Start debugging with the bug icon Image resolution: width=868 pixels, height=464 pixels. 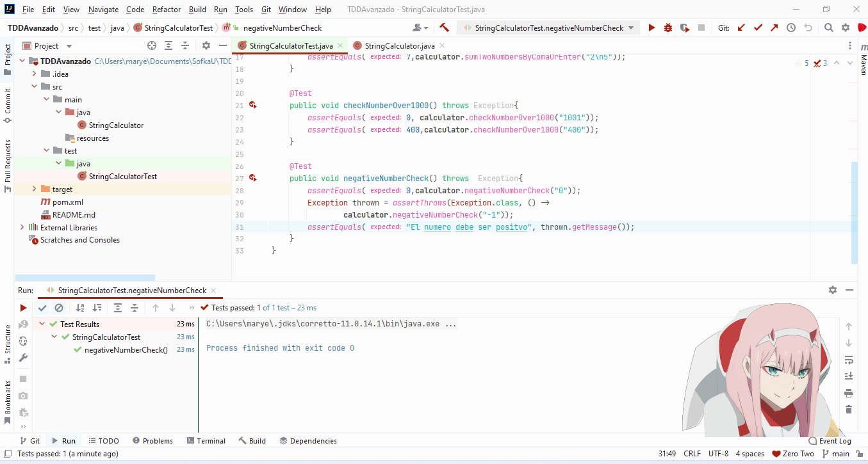(667, 28)
